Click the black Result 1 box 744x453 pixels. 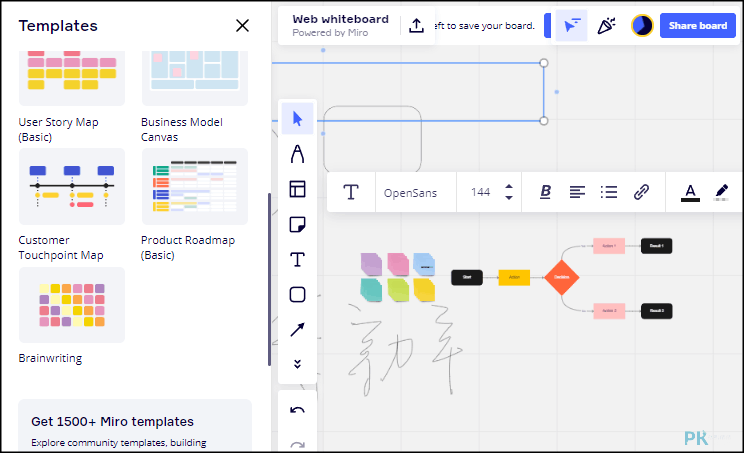pyautogui.click(x=657, y=246)
